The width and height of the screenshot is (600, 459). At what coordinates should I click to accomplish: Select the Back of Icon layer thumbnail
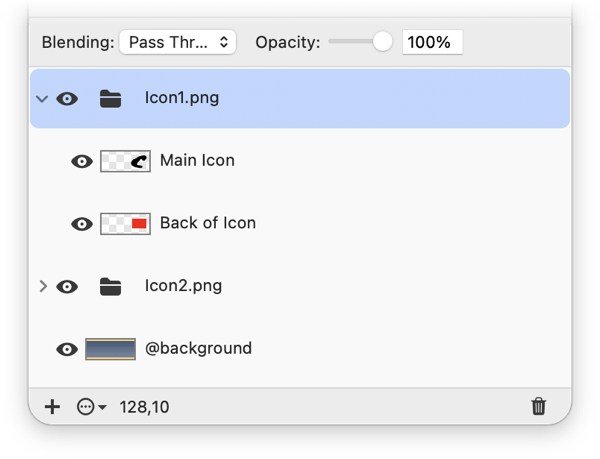pyautogui.click(x=125, y=223)
